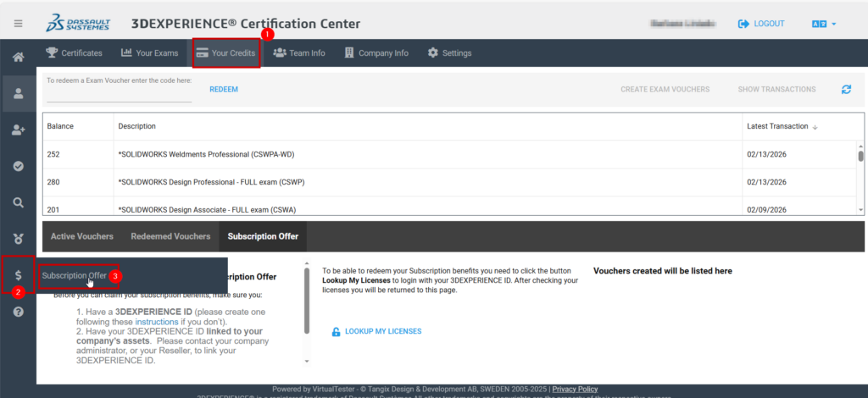Click the 02/09/2026 transaction date
Image resolution: width=868 pixels, height=398 pixels.
pos(766,209)
